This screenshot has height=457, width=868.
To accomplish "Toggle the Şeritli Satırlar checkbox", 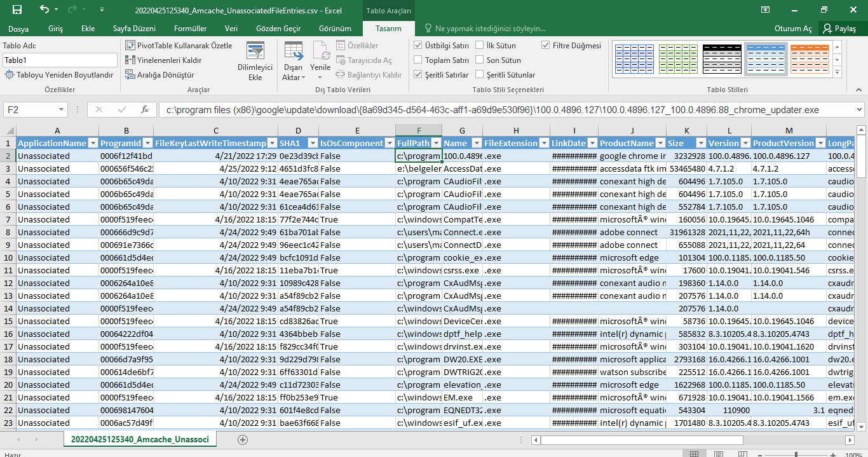I will [x=418, y=75].
